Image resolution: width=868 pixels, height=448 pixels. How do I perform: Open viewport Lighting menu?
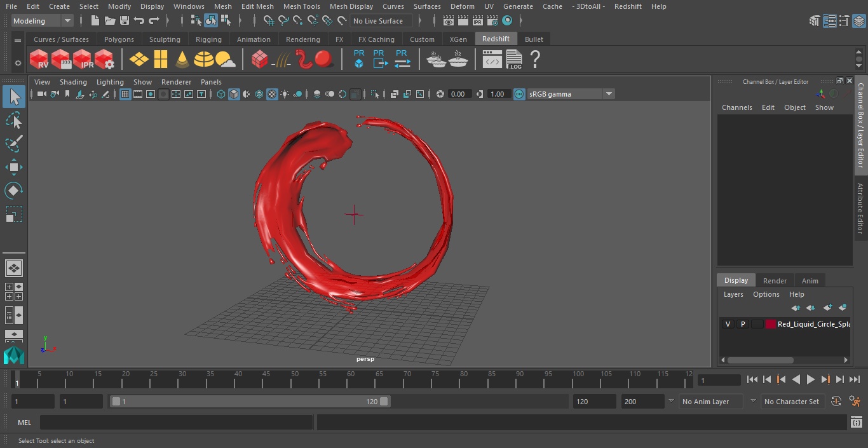click(110, 82)
